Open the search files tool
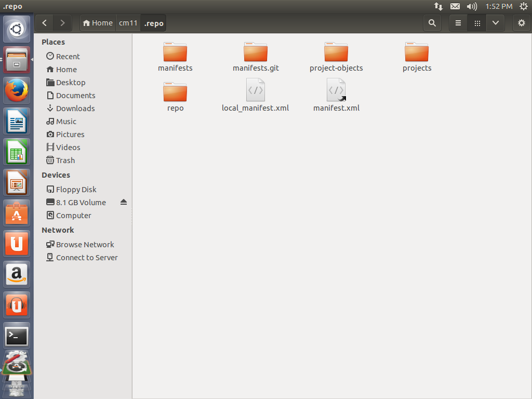Screen dimensions: 532x399 pos(432,23)
